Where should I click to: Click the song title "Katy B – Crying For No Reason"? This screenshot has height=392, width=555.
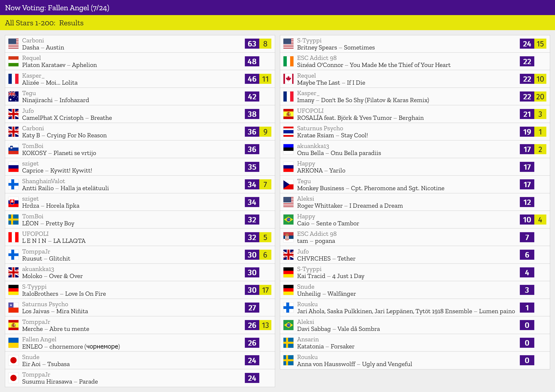click(64, 135)
